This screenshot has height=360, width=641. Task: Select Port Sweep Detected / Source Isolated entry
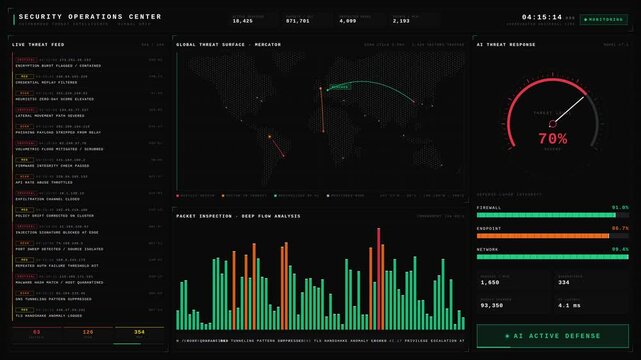pos(88,246)
